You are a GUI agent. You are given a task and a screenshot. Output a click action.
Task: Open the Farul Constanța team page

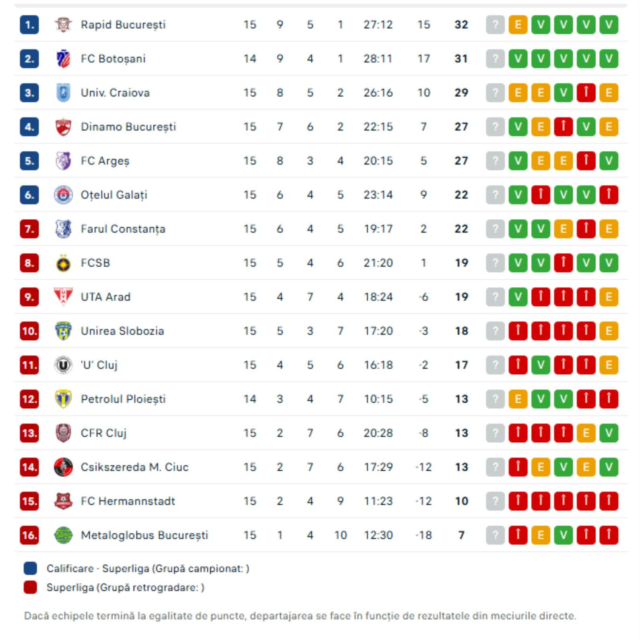(123, 229)
